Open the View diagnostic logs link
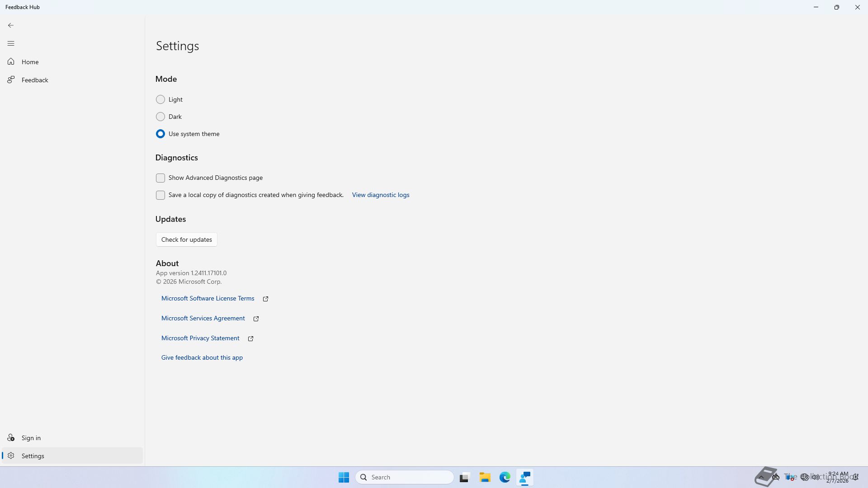 pyautogui.click(x=380, y=195)
